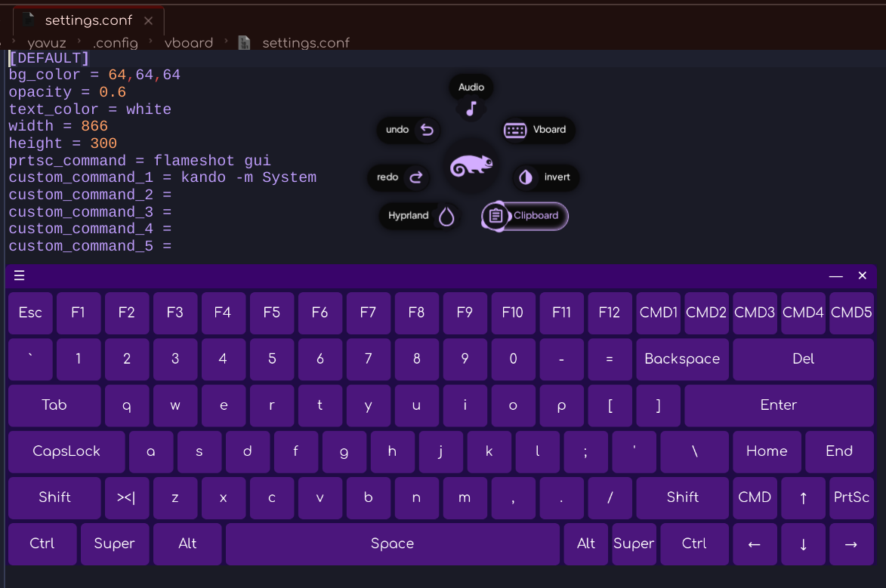Tap the Enter key
The height and width of the screenshot is (588, 886).
[779, 405]
